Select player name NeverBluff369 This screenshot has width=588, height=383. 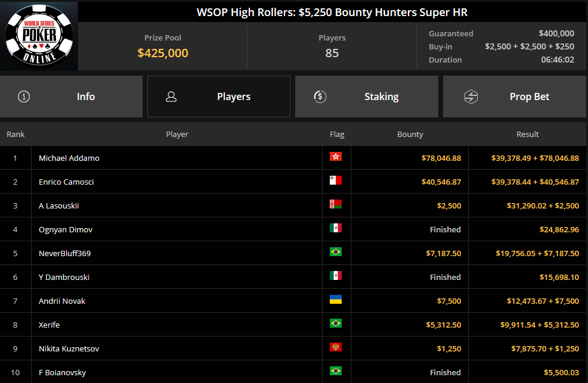pos(64,254)
